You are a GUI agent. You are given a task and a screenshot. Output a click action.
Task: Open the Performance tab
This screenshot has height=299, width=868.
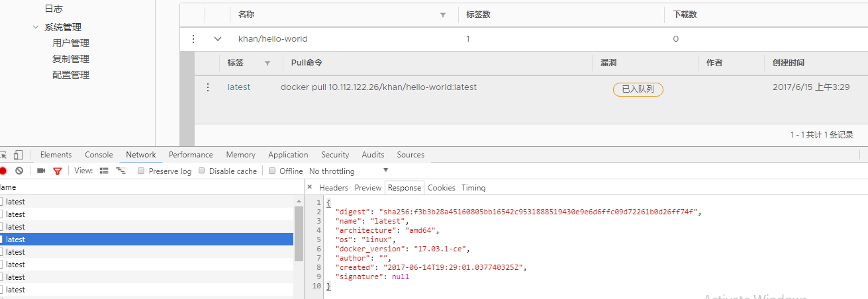tap(191, 155)
